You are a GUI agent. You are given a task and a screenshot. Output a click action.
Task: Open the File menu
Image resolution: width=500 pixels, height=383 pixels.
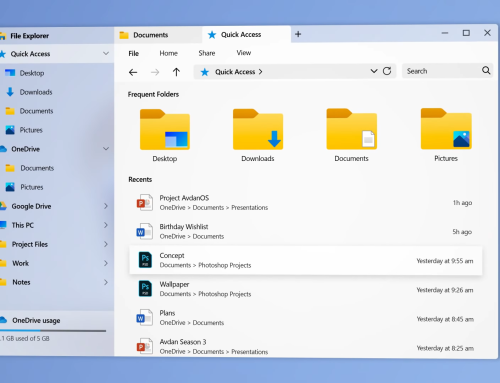(134, 53)
